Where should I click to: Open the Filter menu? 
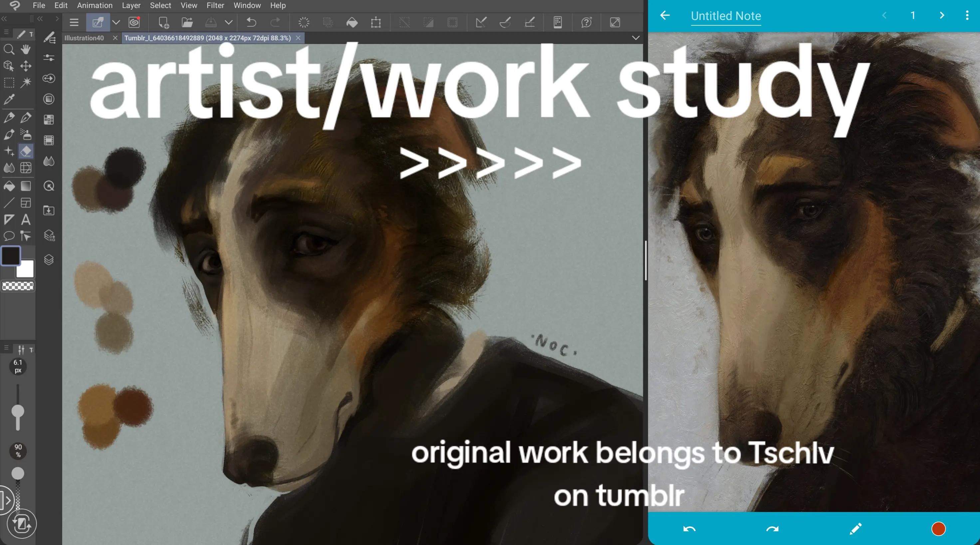[x=215, y=5]
